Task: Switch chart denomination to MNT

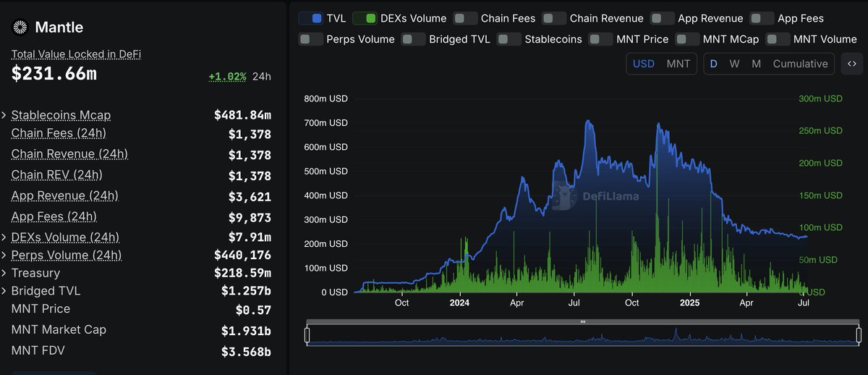Action: click(x=678, y=64)
